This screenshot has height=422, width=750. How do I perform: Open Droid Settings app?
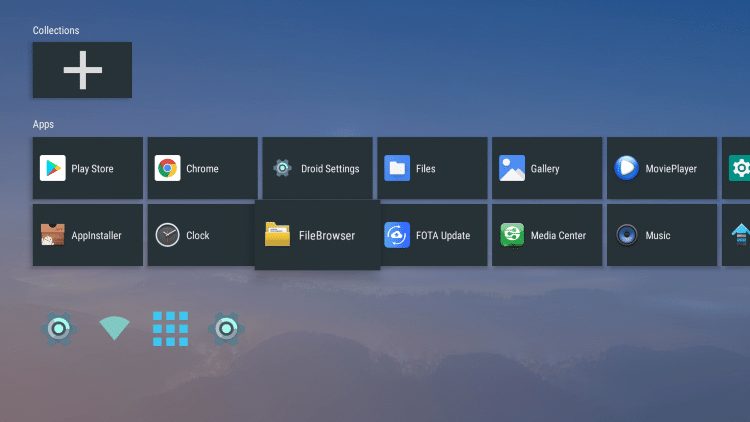pyautogui.click(x=317, y=168)
